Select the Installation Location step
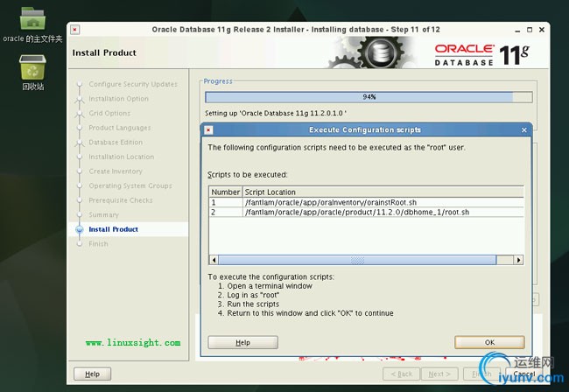 [x=121, y=157]
